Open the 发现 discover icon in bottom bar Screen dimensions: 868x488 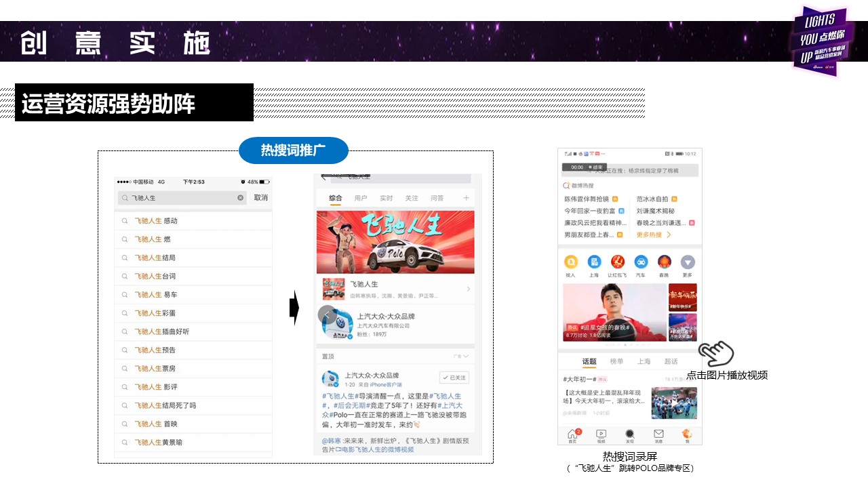pos(630,435)
